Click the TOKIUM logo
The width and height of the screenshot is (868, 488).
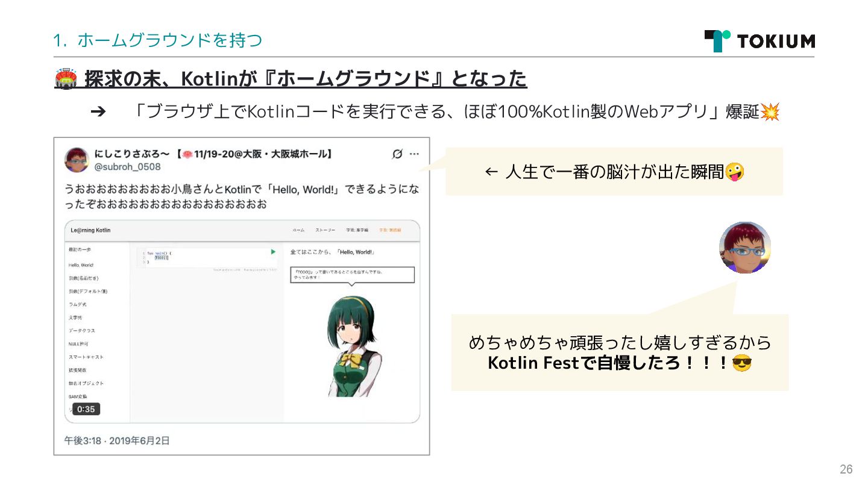tap(759, 41)
